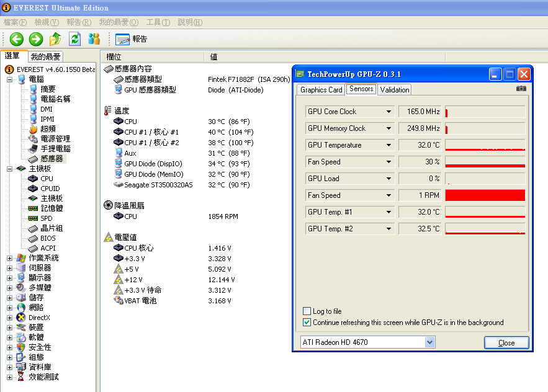The image size is (548, 392).
Task: Toggle the Log to file checkbox
Action: coord(307,311)
